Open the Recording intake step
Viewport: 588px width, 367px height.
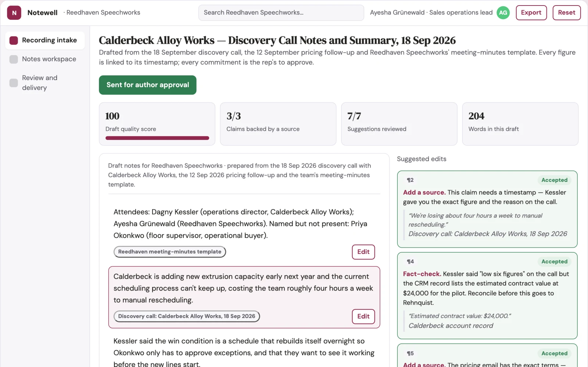(x=45, y=40)
